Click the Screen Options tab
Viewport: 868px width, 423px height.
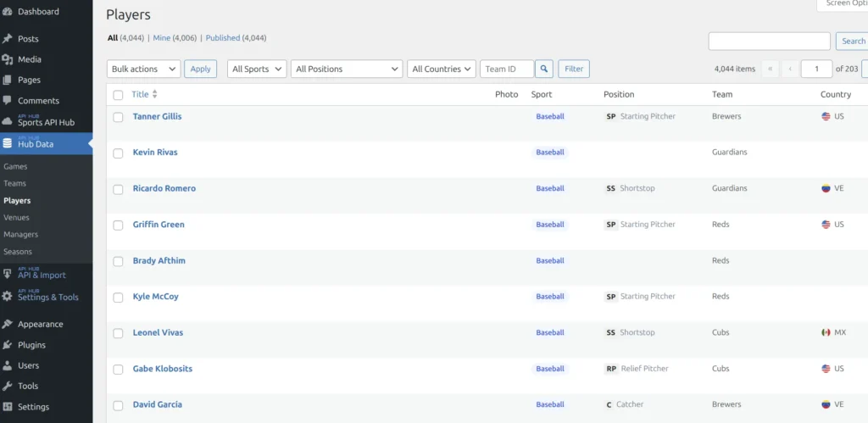coord(843,4)
